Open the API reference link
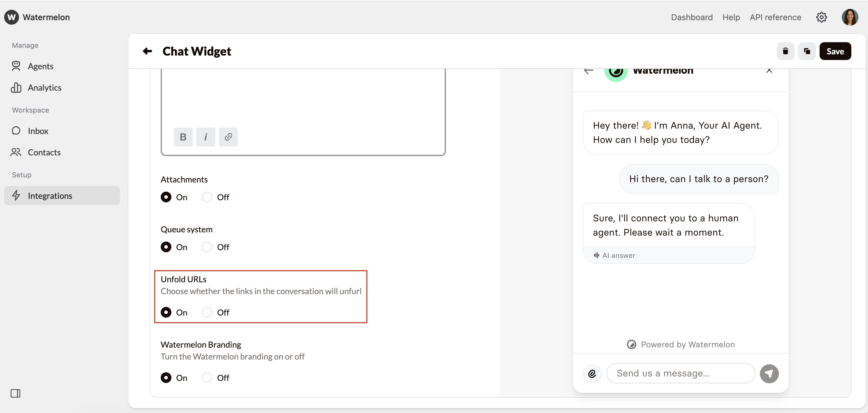The image size is (868, 413). [x=775, y=17]
